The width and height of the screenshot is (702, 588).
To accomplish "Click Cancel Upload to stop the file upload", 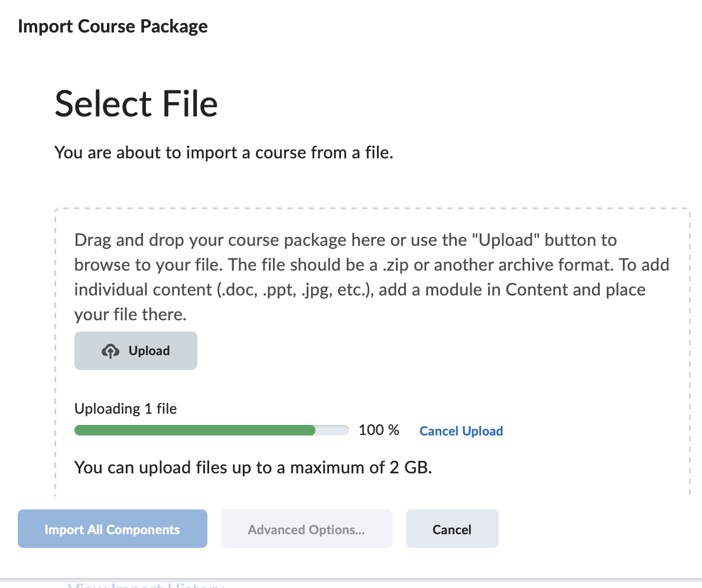I will pos(461,431).
